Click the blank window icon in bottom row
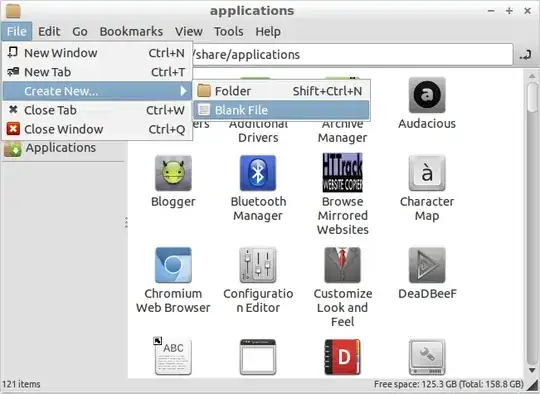540x394 pixels. [x=258, y=357]
